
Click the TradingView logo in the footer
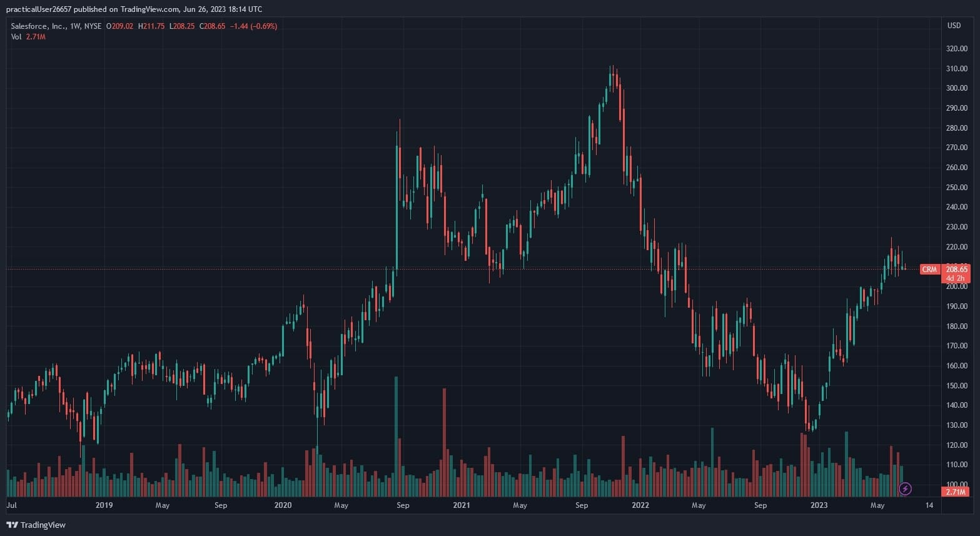36,525
